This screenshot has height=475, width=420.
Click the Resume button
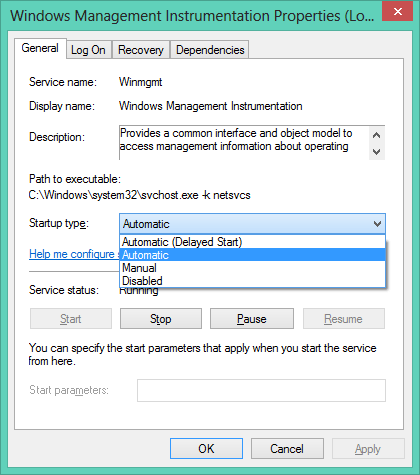343,319
